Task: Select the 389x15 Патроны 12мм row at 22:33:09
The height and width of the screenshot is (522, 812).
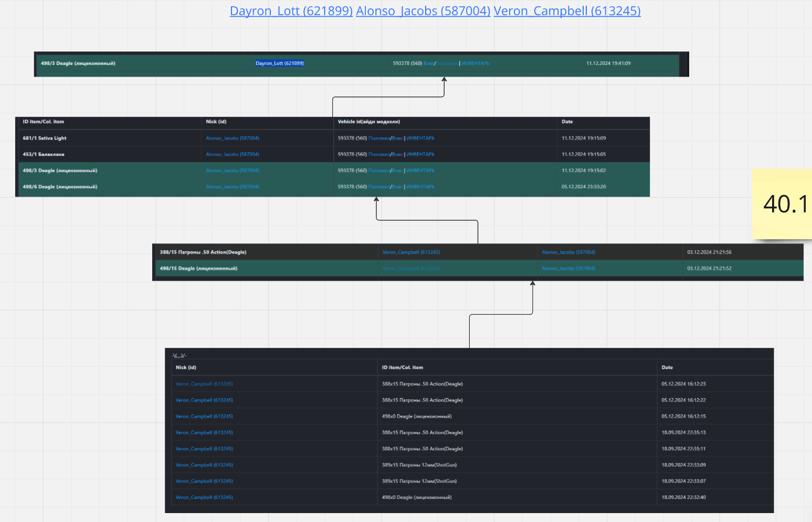Action: click(419, 465)
